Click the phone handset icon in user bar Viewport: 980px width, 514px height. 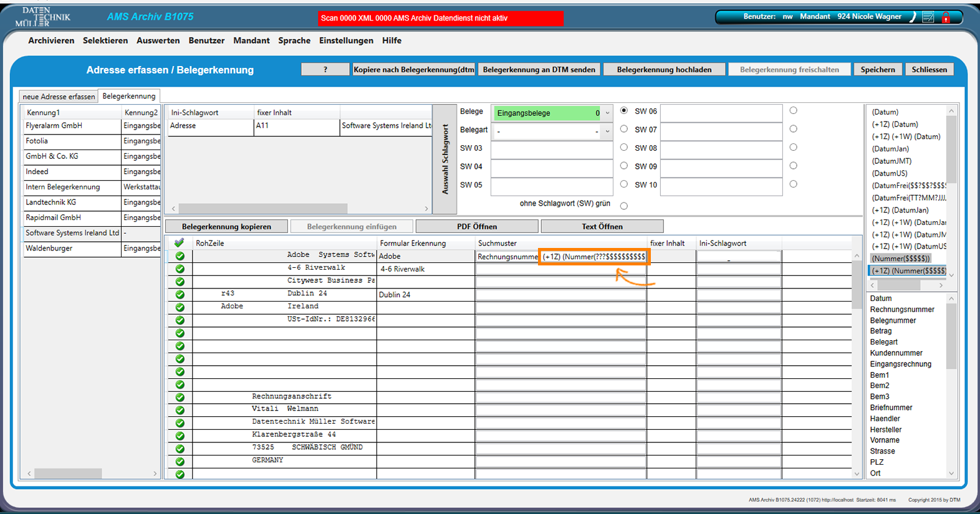(913, 17)
